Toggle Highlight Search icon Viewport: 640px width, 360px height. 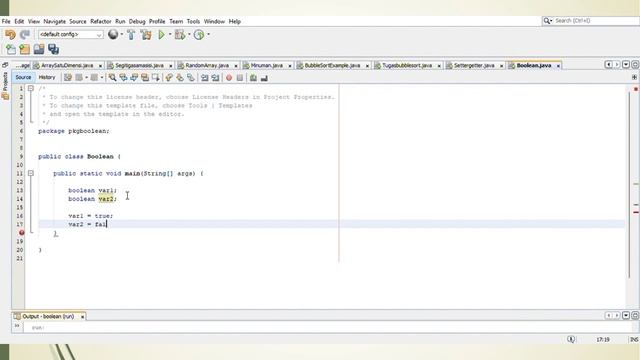click(x=145, y=78)
